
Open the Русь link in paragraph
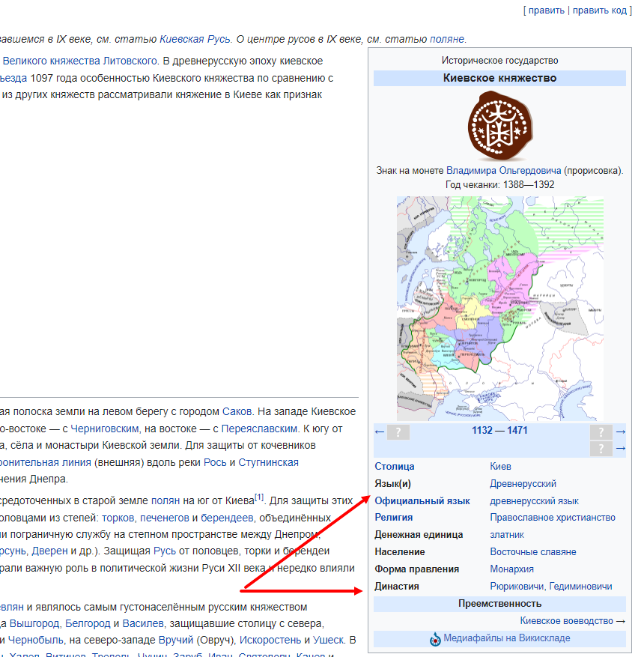pos(165,551)
